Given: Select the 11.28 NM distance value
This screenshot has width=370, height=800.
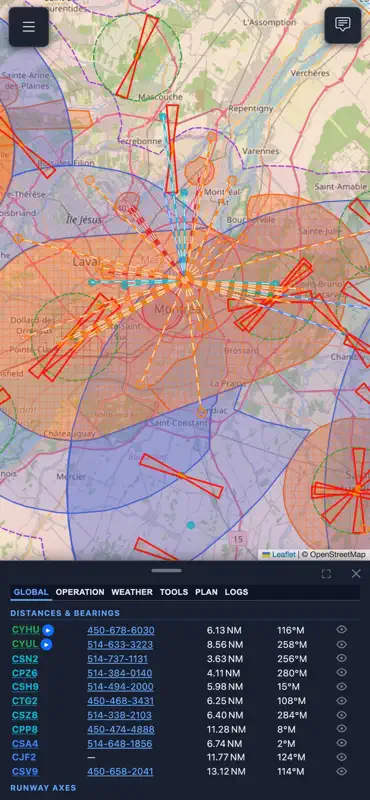Looking at the screenshot, I should [226, 730].
